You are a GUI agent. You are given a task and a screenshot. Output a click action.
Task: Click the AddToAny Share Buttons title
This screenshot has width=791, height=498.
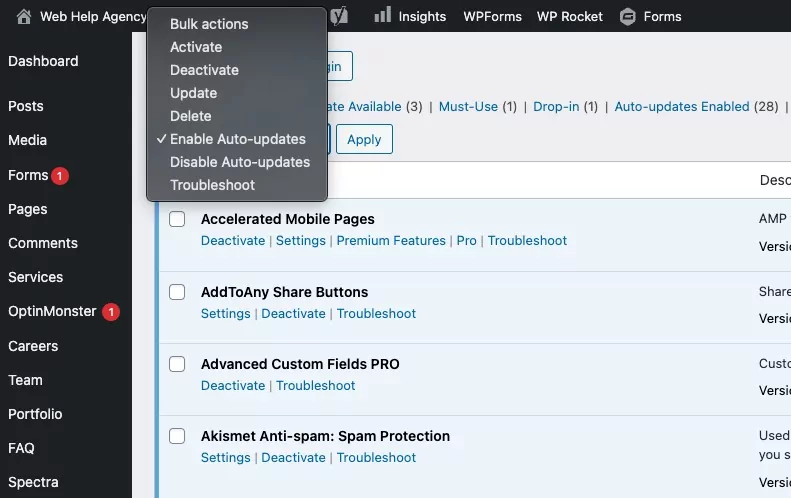pyautogui.click(x=285, y=292)
